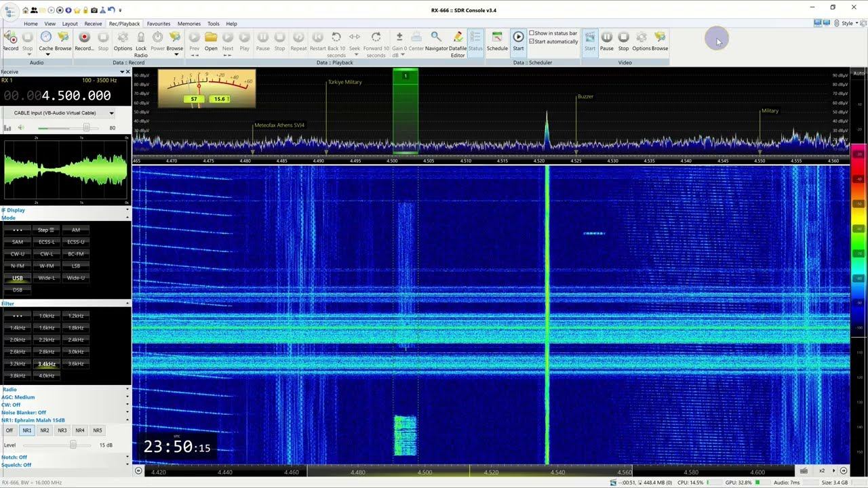Jump Back 10 seconds in playback
Screen dimensions: 868x488
click(x=336, y=43)
